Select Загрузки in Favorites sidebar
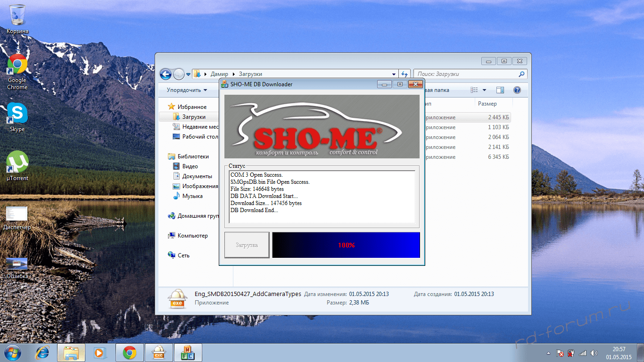This screenshot has height=362, width=644. click(x=193, y=117)
